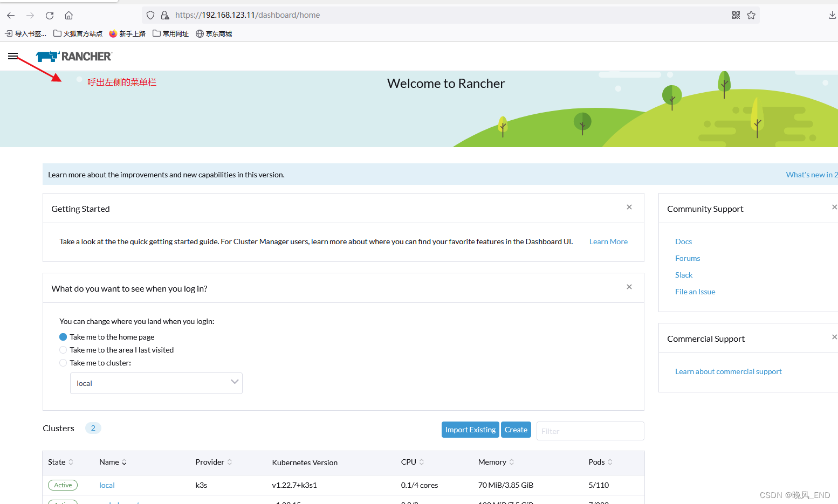This screenshot has height=504, width=838.
Task: Open the What's new link
Action: (812, 175)
